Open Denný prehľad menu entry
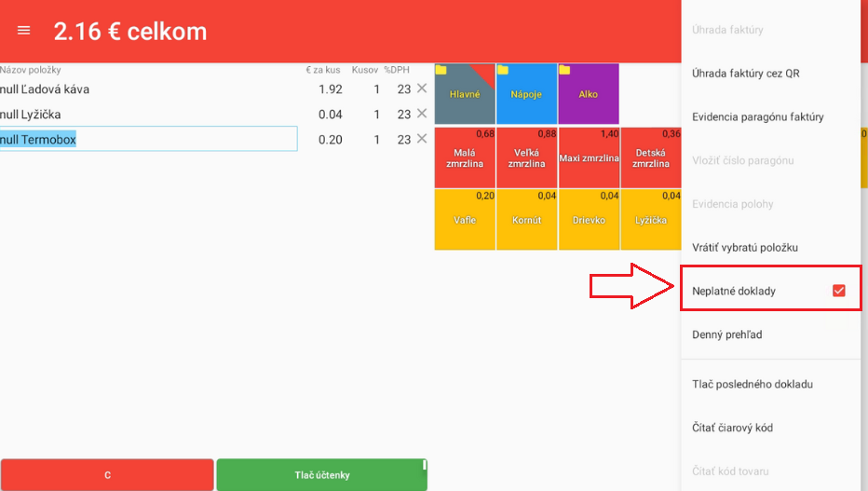Viewport: 868px width, 491px height. click(x=727, y=334)
